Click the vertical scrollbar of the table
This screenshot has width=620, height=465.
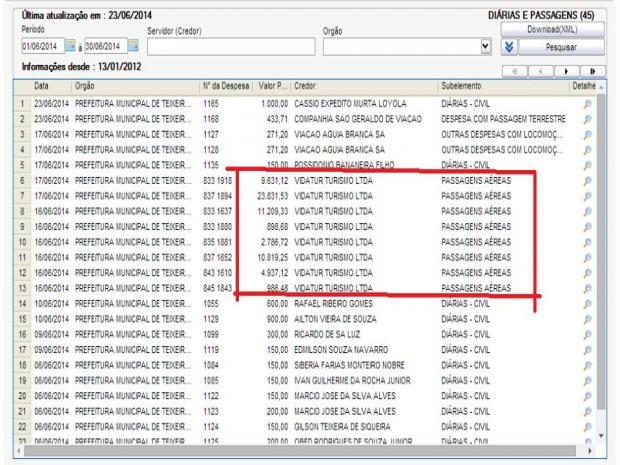(603, 270)
